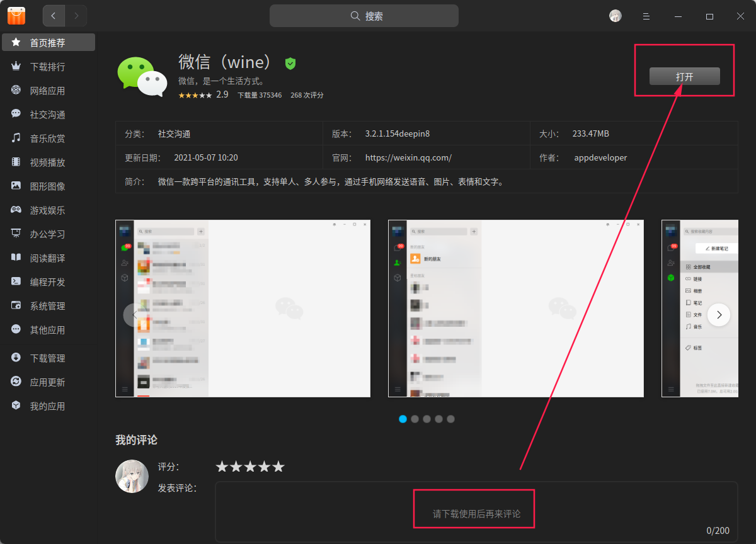Viewport: 756px width, 544px height.
Task: Rate three stars in 评分
Action: tap(250, 467)
